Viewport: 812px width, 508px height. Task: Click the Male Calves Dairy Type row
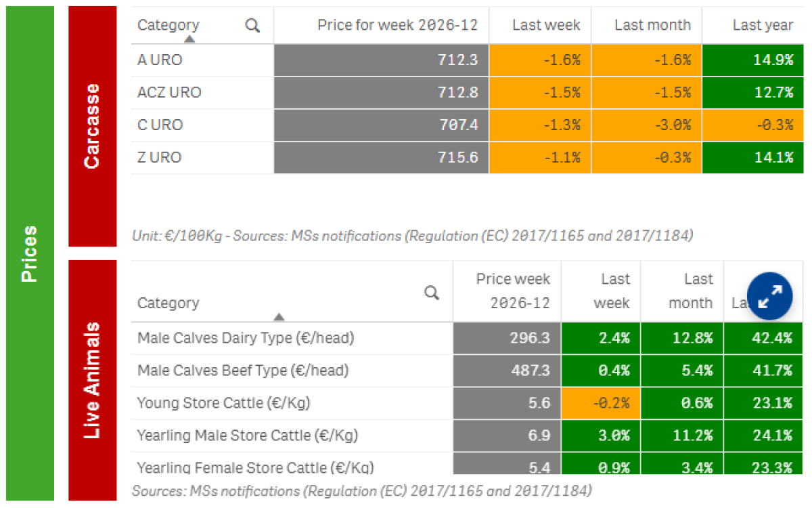245,338
